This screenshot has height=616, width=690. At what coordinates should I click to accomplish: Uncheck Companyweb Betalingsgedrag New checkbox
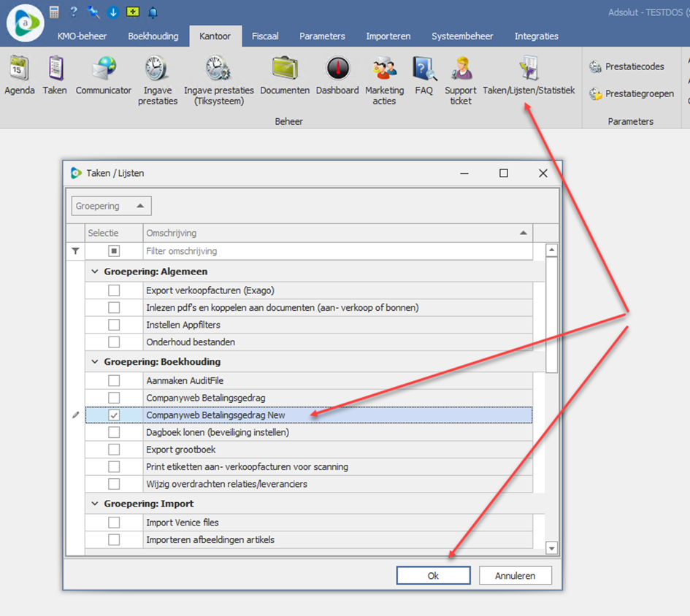114,415
